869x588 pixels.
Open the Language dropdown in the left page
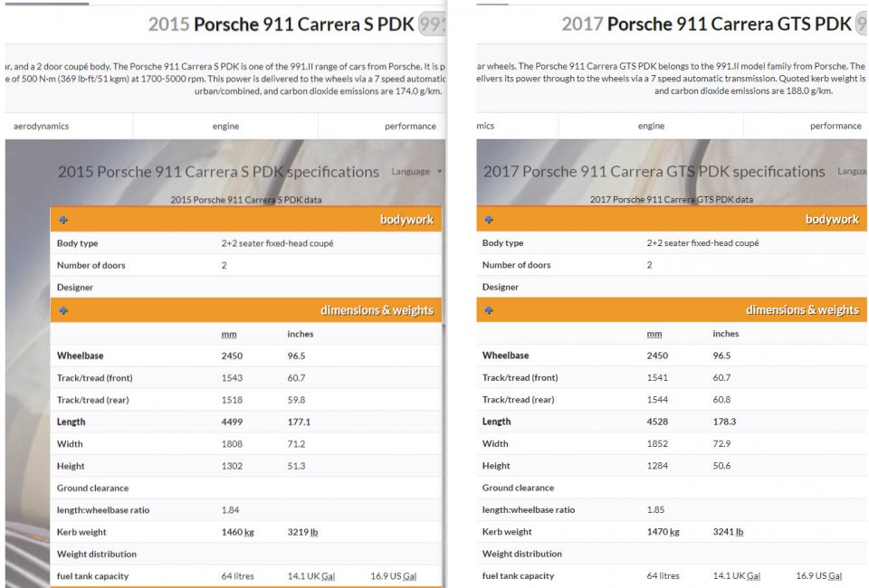416,172
